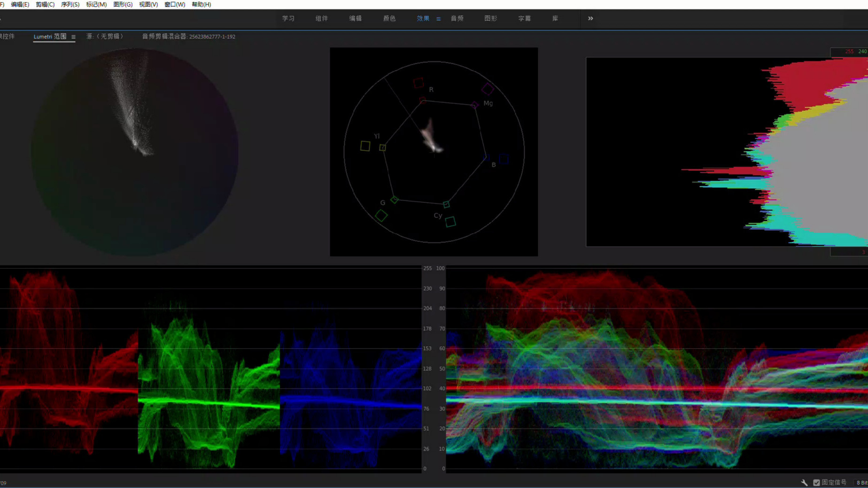Open the Lumetri 范围 panel menu
Viewport: 868px width, 488px height.
click(73, 36)
